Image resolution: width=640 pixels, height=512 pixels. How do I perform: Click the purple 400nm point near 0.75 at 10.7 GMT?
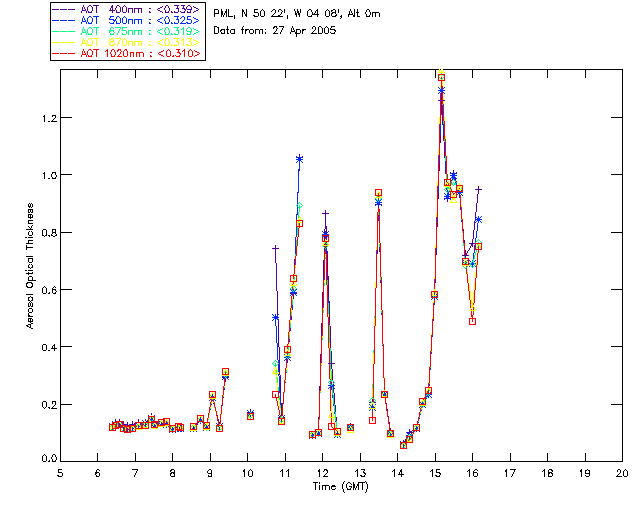tap(276, 248)
